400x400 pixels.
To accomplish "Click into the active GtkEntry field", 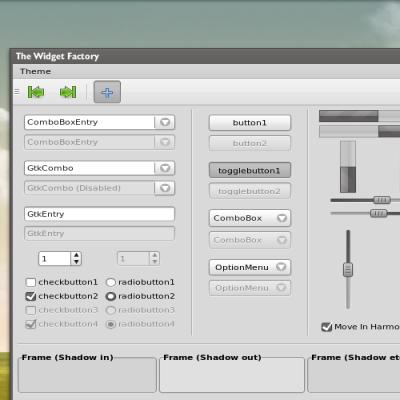I will [99, 214].
